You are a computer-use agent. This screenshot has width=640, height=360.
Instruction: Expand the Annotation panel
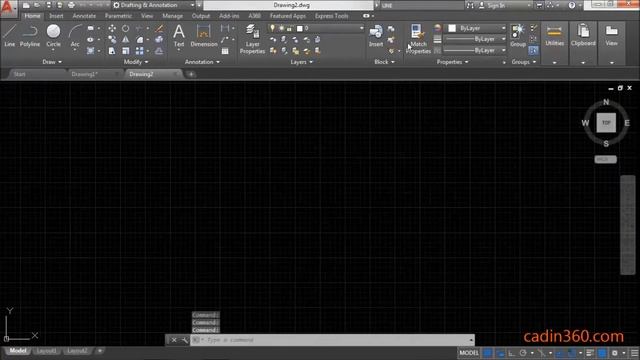click(202, 62)
